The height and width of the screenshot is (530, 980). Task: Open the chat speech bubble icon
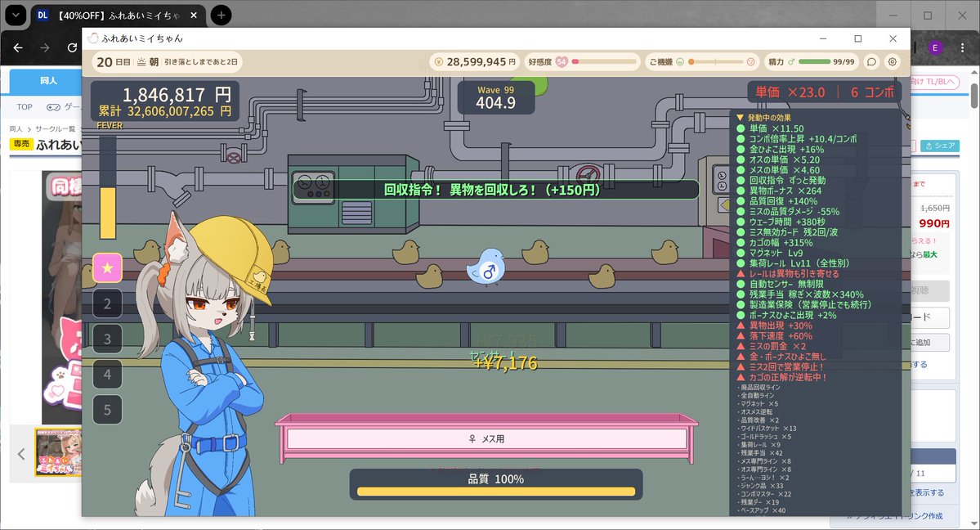pyautogui.click(x=871, y=62)
